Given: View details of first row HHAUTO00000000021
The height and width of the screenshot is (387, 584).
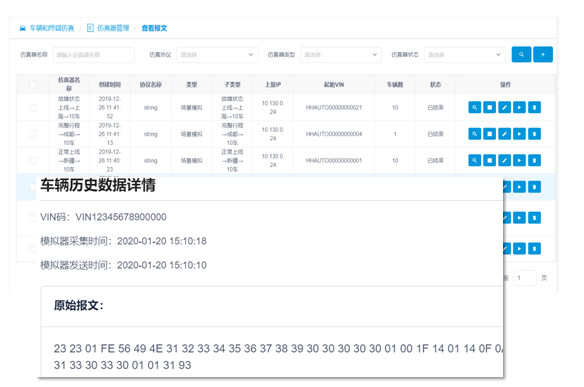Looking at the screenshot, I should click(x=474, y=107).
